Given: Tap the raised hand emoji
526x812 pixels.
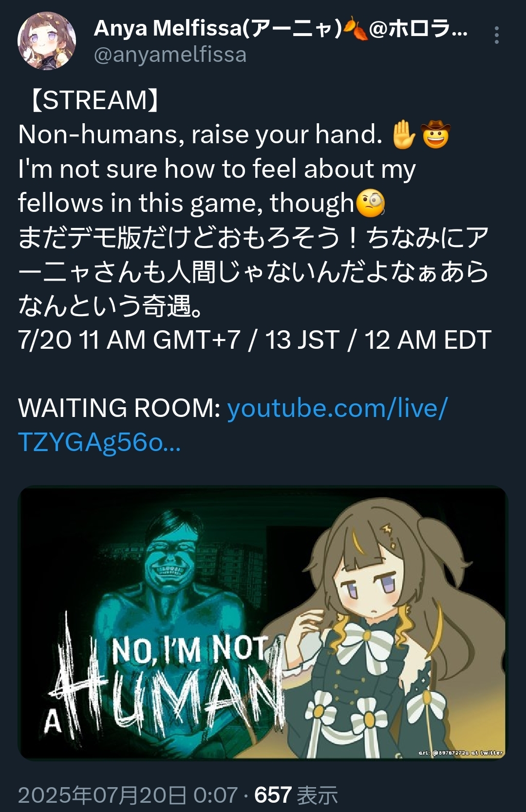Looking at the screenshot, I should (x=404, y=134).
